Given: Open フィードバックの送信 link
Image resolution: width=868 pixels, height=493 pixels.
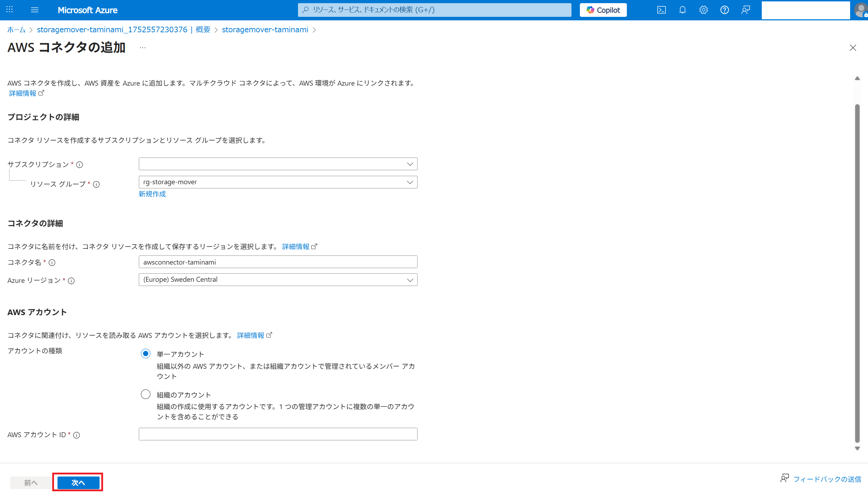Looking at the screenshot, I should click(827, 479).
